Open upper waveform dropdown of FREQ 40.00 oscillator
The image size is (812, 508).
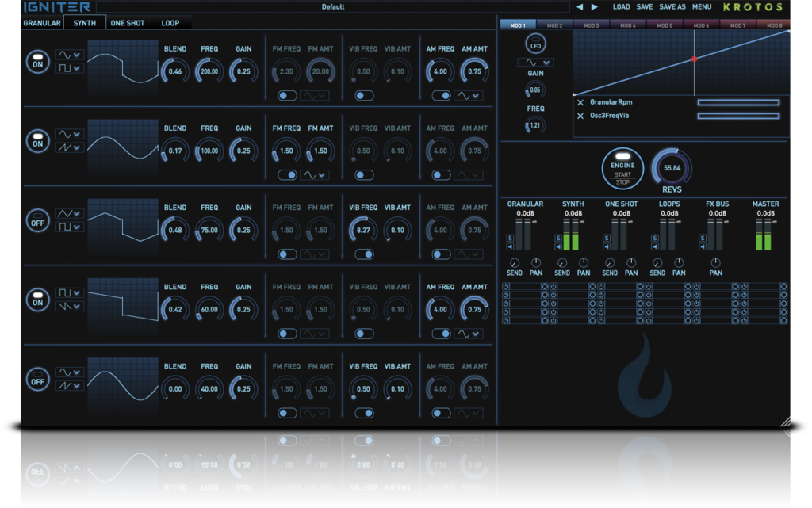coord(70,372)
